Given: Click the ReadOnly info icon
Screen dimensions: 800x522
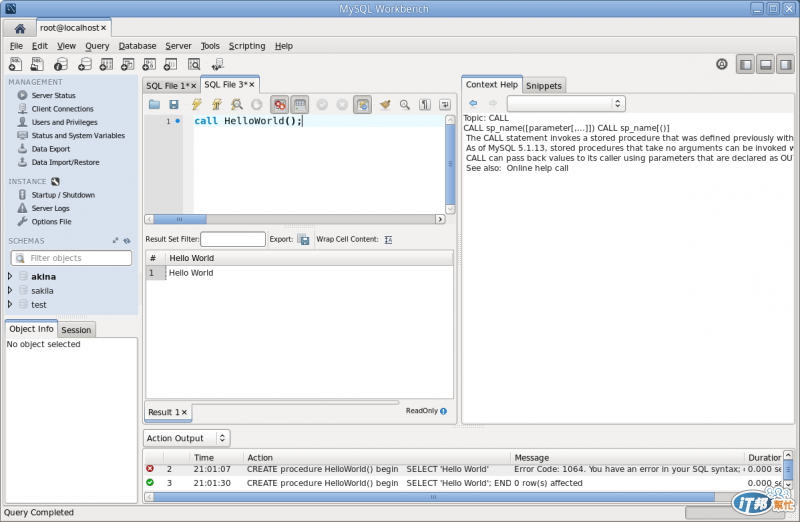Looking at the screenshot, I should [443, 411].
